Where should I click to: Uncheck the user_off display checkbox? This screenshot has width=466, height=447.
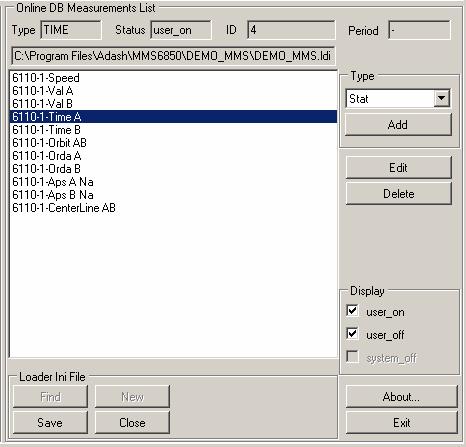[x=352, y=334]
